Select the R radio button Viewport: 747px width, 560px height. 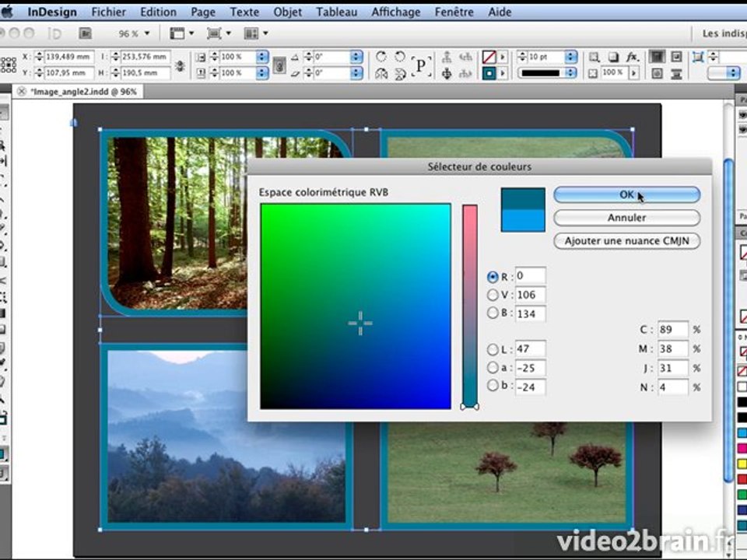point(493,277)
